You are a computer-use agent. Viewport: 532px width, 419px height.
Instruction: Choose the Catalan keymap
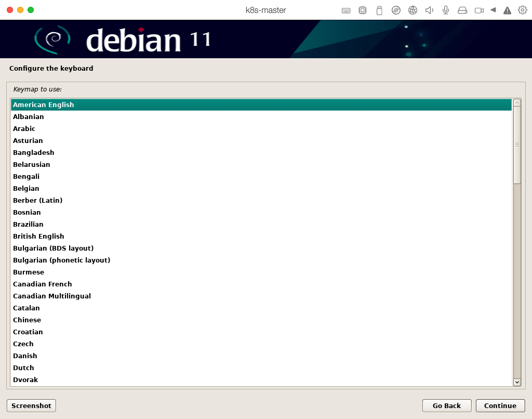(x=261, y=308)
